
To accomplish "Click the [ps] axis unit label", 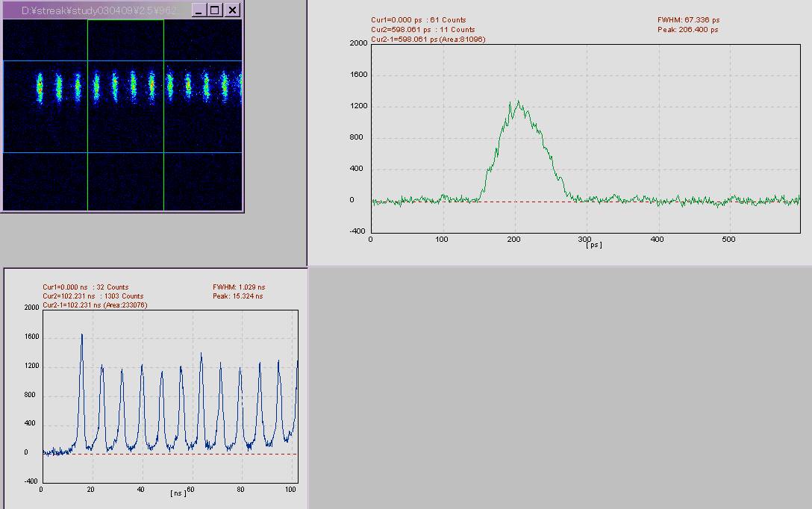I will click(593, 245).
